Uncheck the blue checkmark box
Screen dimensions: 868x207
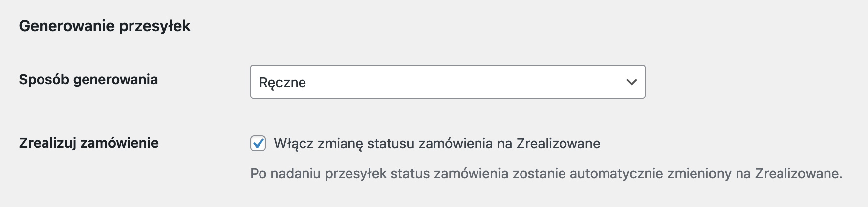click(258, 144)
